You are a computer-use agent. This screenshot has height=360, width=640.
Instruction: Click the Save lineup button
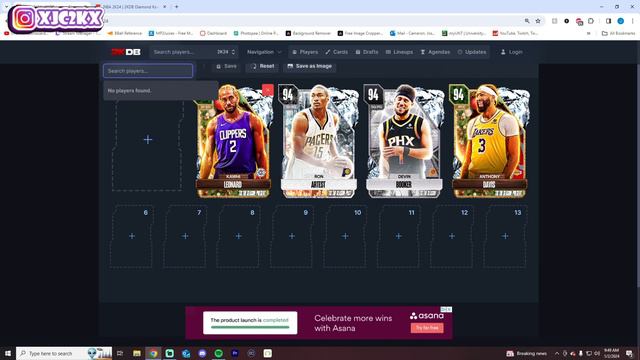226,66
